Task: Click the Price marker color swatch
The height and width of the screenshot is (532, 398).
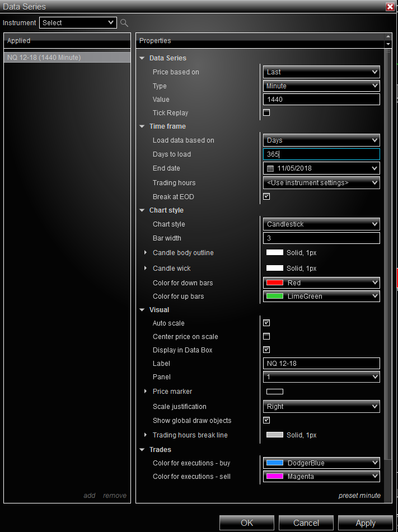Action: (275, 392)
